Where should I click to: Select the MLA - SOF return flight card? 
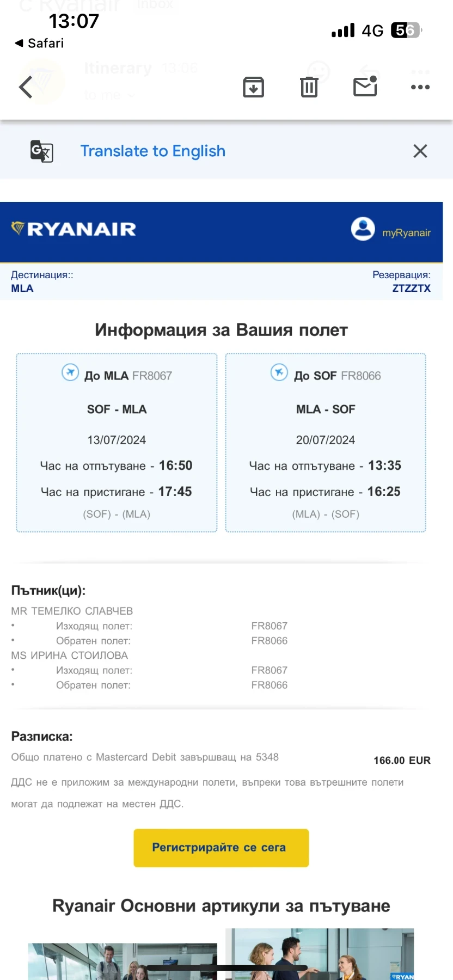[x=326, y=442]
